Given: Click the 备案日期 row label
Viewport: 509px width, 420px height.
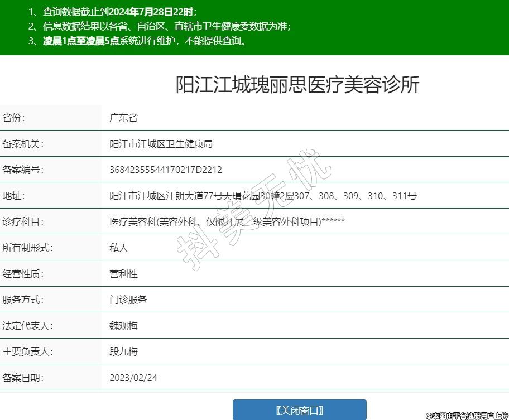Looking at the screenshot, I should tap(23, 378).
